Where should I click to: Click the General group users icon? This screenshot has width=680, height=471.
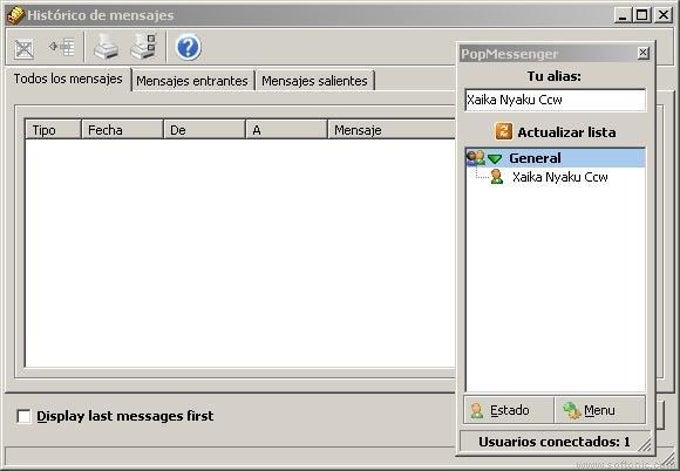pyautogui.click(x=475, y=158)
